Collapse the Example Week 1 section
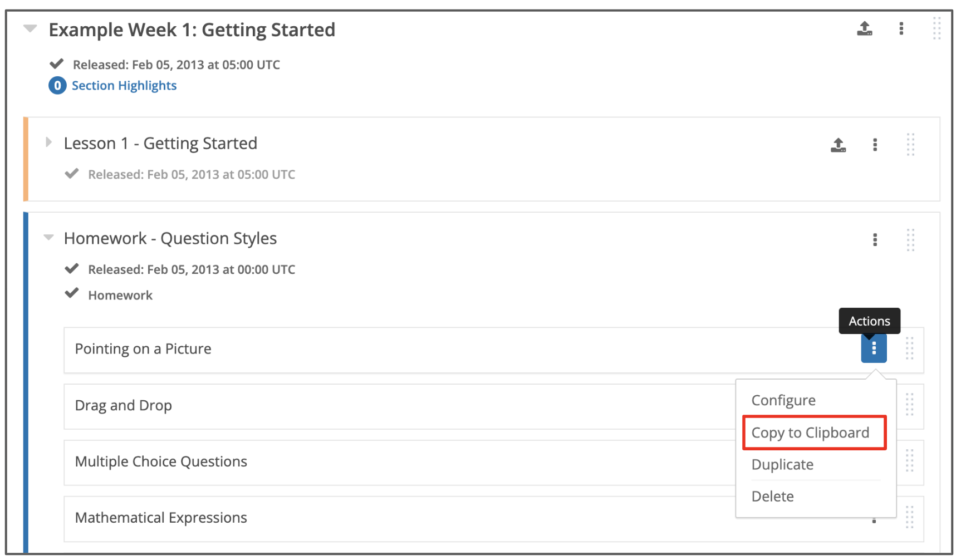Screen dimensions: 961x560 pyautogui.click(x=30, y=28)
